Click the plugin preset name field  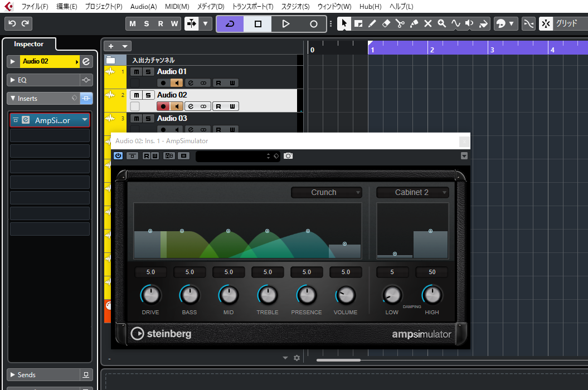click(x=231, y=156)
